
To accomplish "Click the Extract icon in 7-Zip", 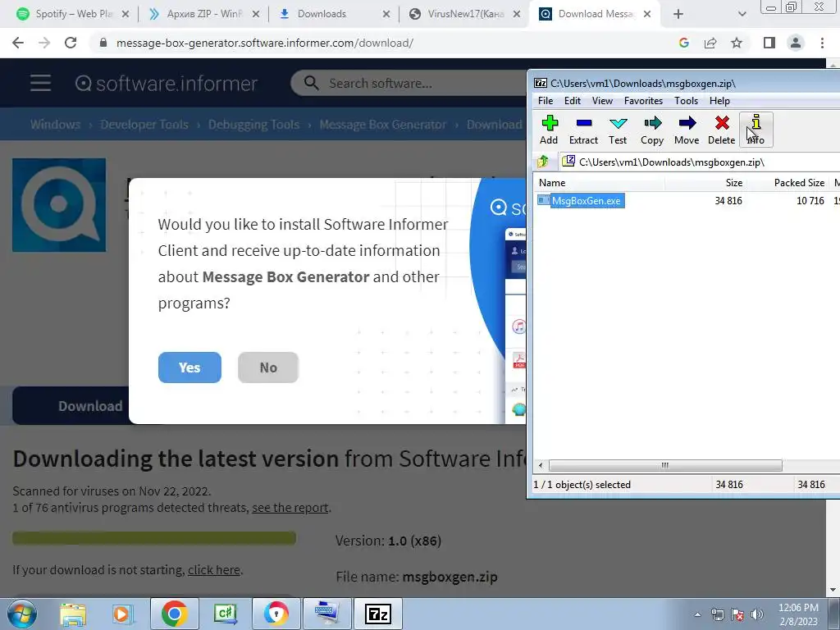I will (583, 130).
